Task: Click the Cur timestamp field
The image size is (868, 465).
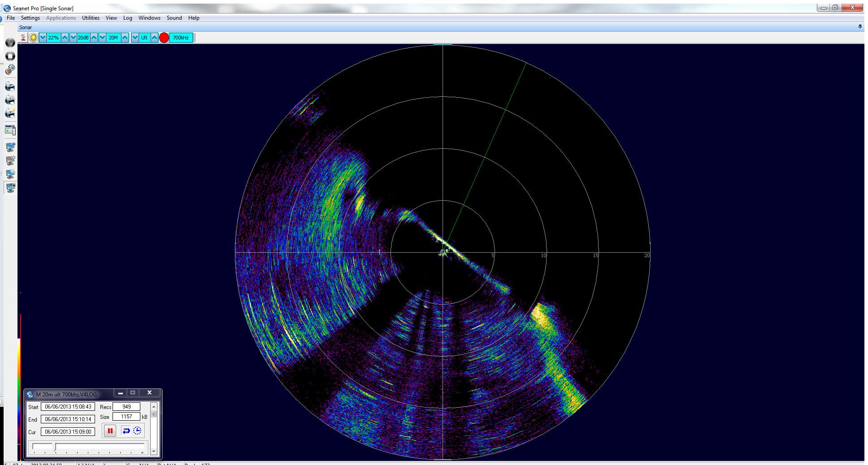Action: (x=67, y=432)
